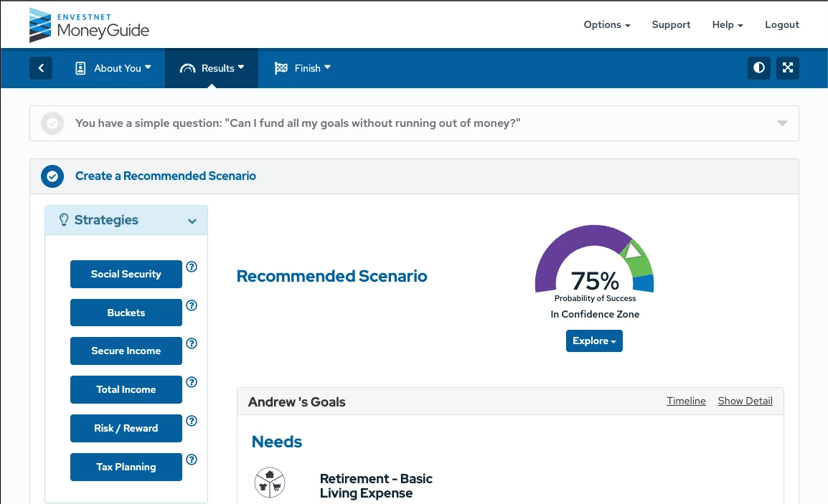Click the Andrew's Goals heading
This screenshot has height=504, width=828.
[297, 402]
